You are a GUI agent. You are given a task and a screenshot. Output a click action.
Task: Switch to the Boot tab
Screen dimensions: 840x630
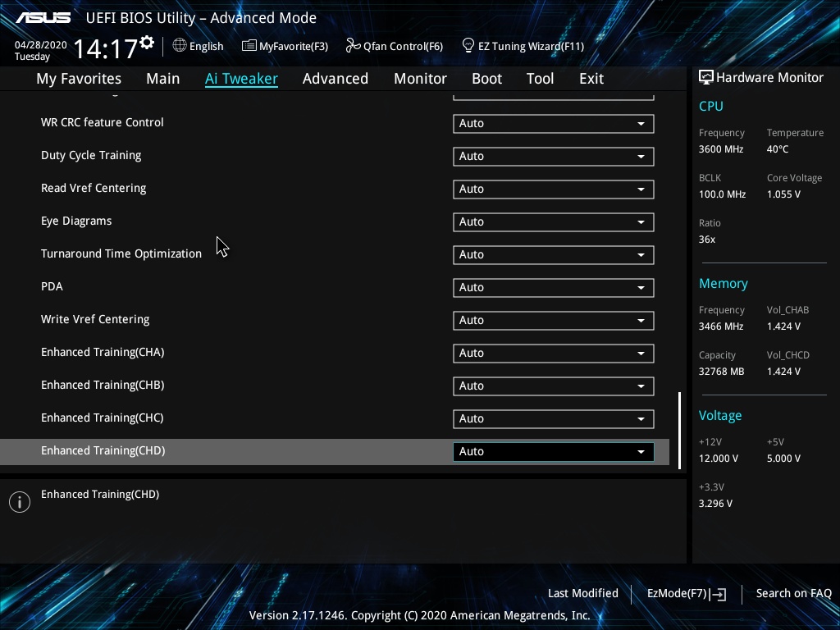coord(487,79)
